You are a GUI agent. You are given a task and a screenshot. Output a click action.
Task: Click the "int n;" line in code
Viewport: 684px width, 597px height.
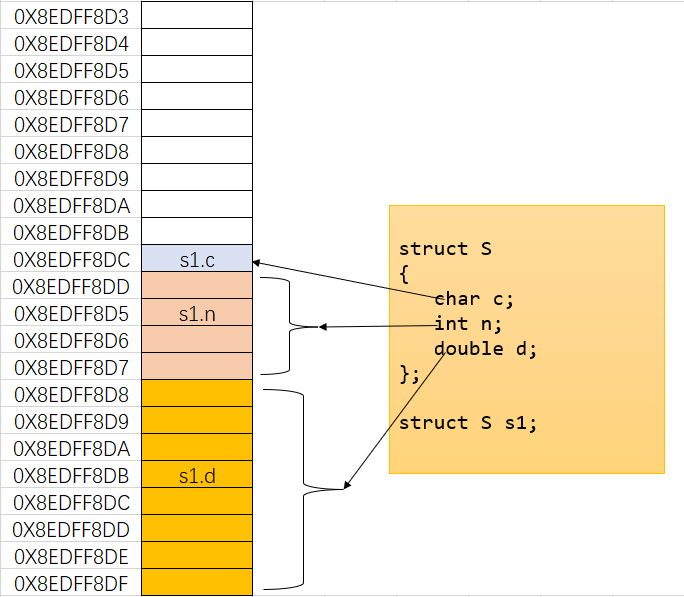point(467,324)
